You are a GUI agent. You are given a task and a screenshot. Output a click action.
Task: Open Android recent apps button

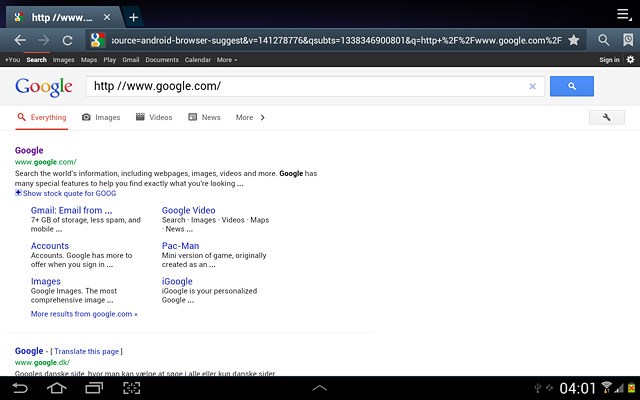[x=94, y=388]
